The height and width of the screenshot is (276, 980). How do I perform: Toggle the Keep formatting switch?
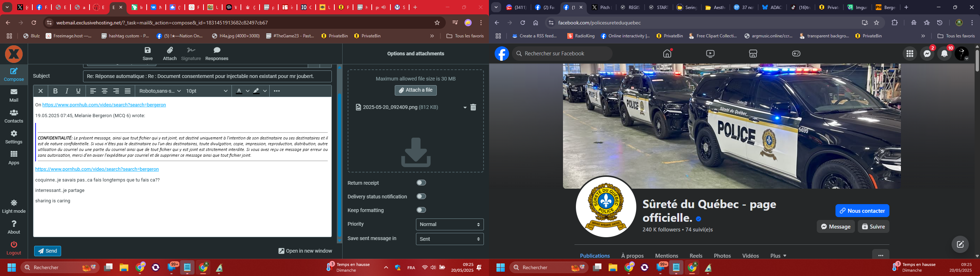pyautogui.click(x=421, y=210)
